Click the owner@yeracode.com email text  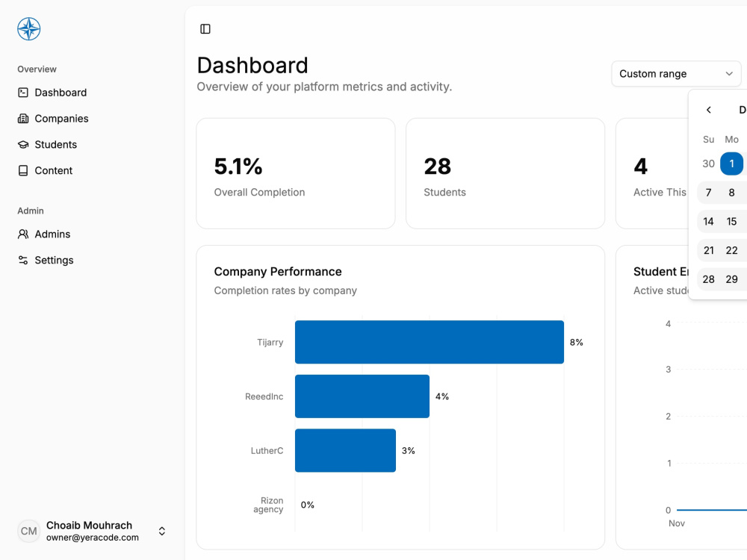click(93, 538)
